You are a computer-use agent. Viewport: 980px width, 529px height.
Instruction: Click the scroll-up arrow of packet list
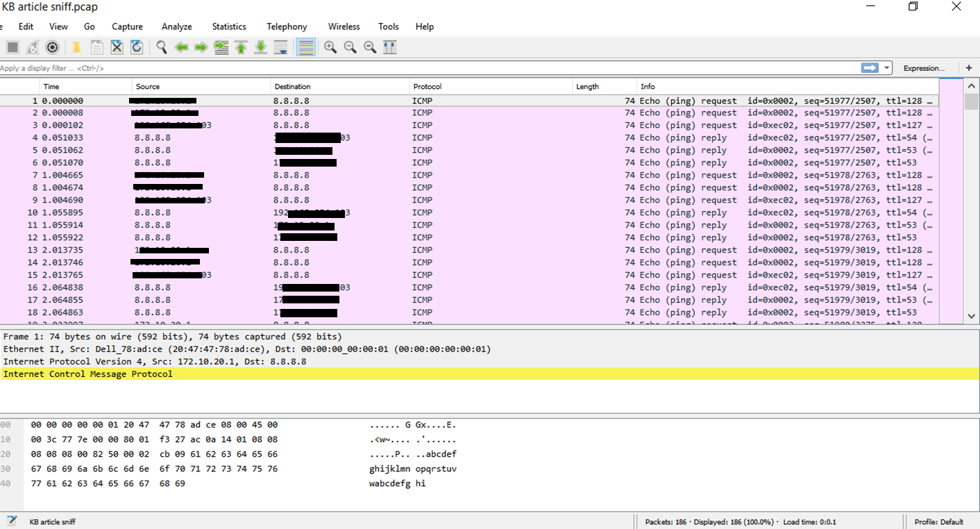click(971, 86)
